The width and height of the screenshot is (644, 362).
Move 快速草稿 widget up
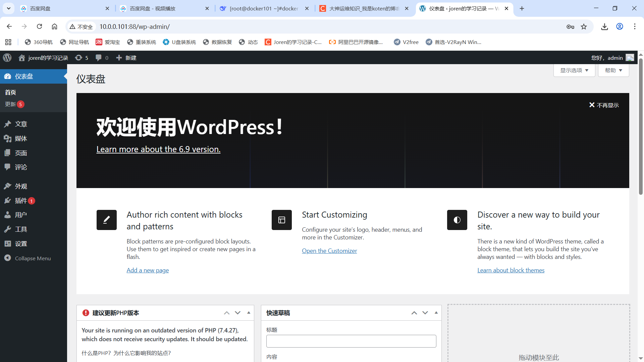[x=414, y=313]
